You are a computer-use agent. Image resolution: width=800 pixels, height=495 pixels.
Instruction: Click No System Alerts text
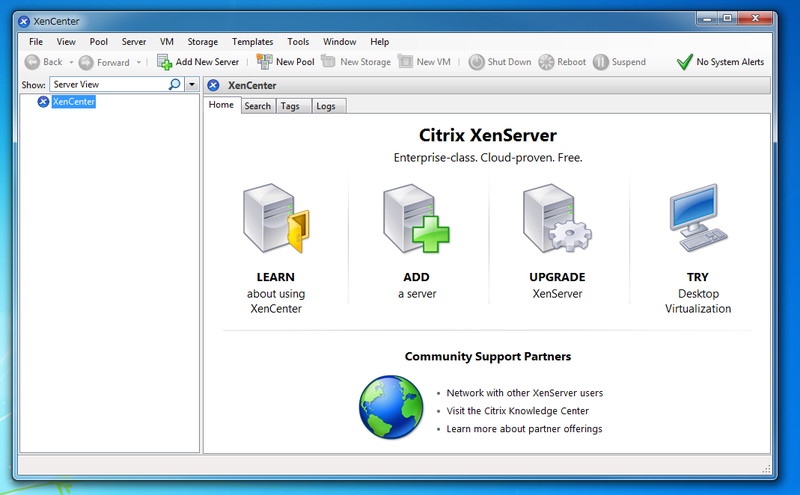coord(730,62)
